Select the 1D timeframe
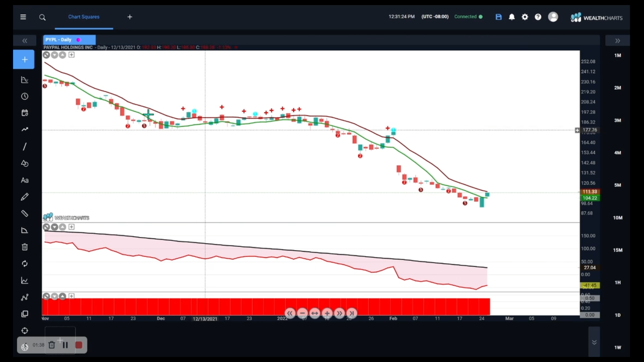 618,315
